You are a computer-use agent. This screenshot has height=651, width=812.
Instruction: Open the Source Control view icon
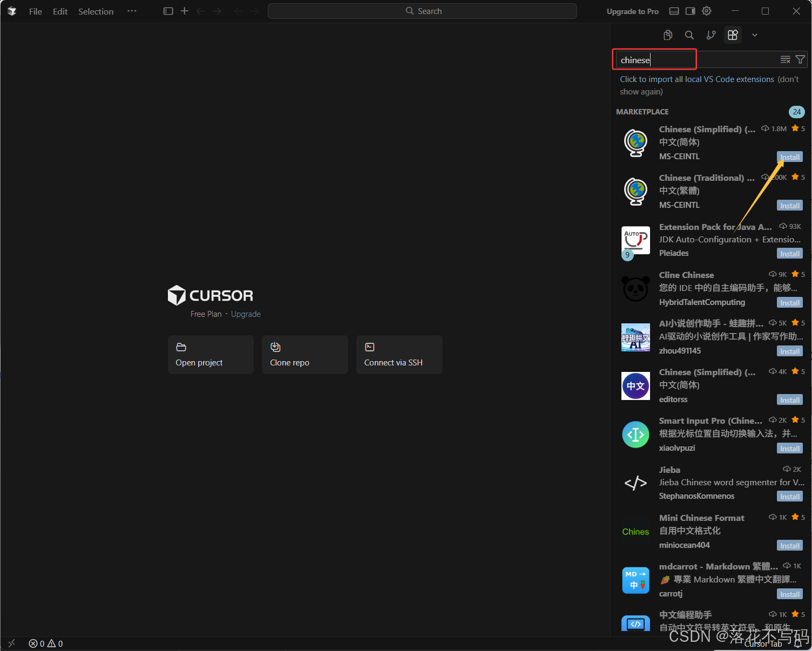711,35
